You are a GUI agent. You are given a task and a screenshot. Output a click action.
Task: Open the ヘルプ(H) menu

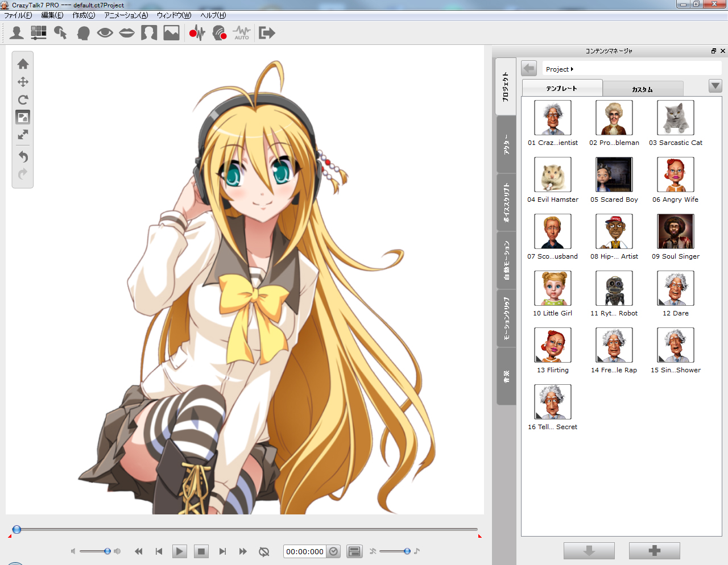213,15
